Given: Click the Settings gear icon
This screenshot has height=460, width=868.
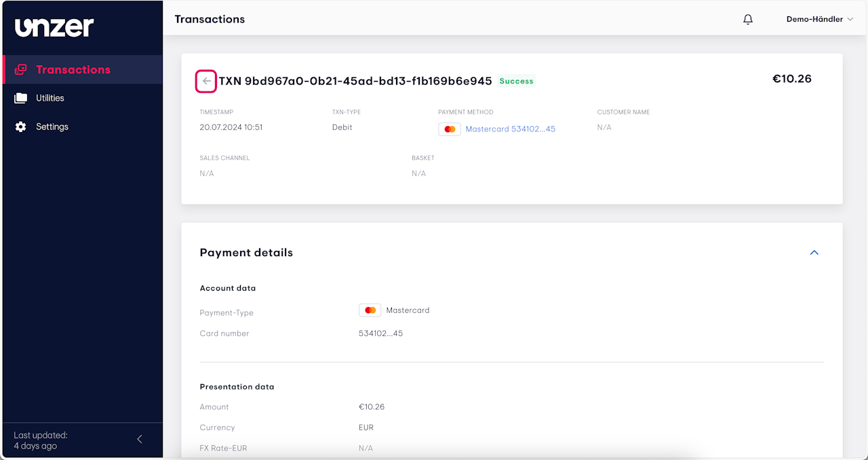Looking at the screenshot, I should 21,127.
